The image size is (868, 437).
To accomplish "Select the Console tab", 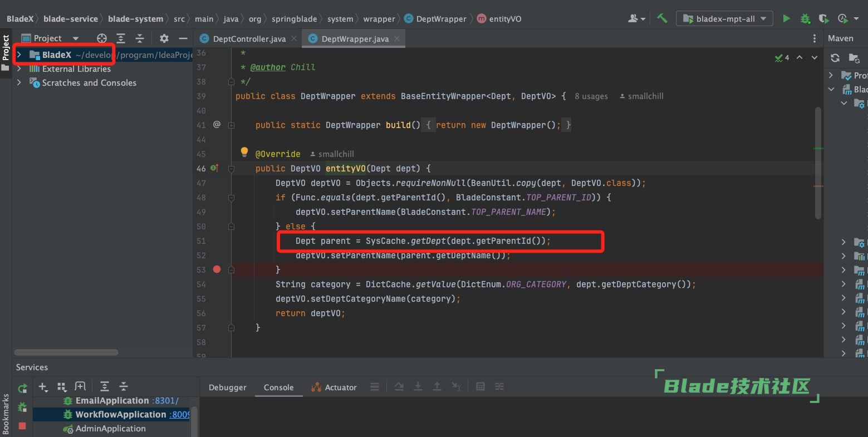I will 278,387.
